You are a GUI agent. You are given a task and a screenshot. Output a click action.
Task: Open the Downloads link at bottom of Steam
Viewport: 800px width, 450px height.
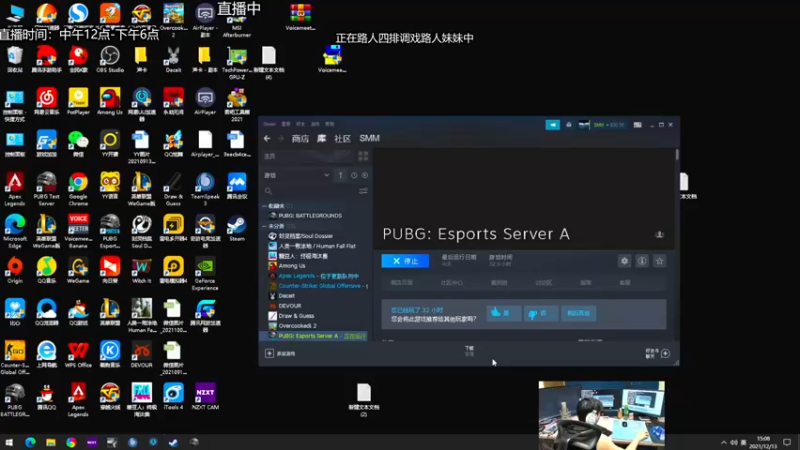(469, 351)
